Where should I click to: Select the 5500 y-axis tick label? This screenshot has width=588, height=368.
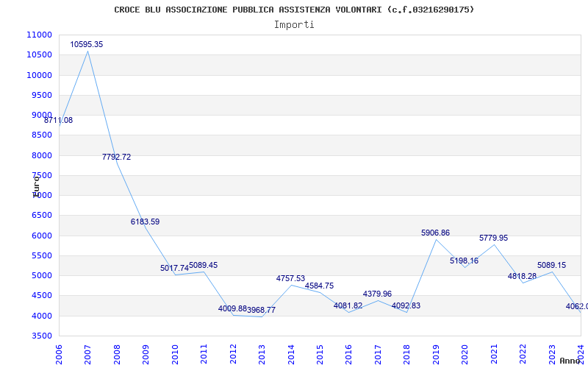point(41,255)
